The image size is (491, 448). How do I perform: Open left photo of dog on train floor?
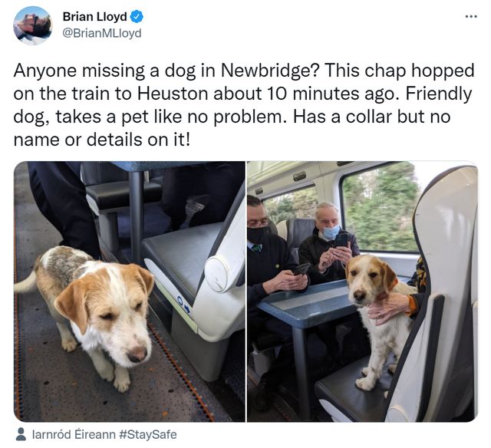[x=130, y=292]
